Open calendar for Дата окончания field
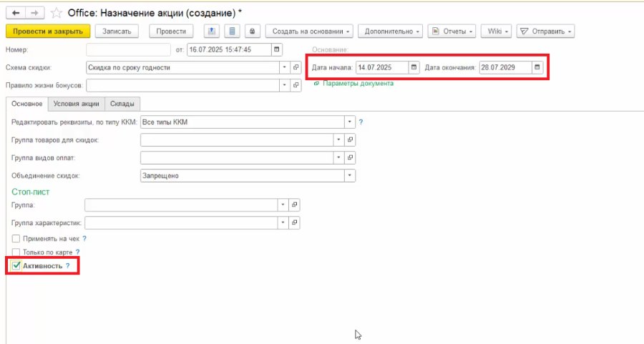The width and height of the screenshot is (644, 344). 537,67
